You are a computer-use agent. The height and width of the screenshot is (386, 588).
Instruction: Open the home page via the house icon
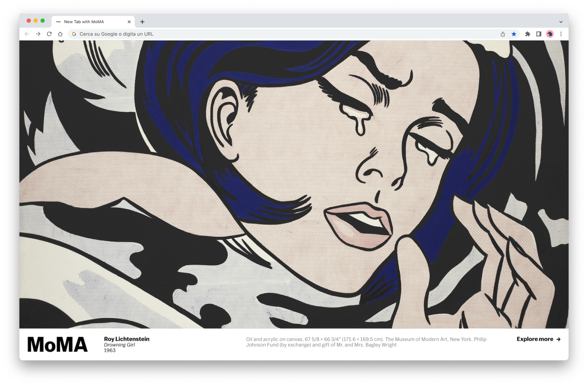(x=60, y=34)
